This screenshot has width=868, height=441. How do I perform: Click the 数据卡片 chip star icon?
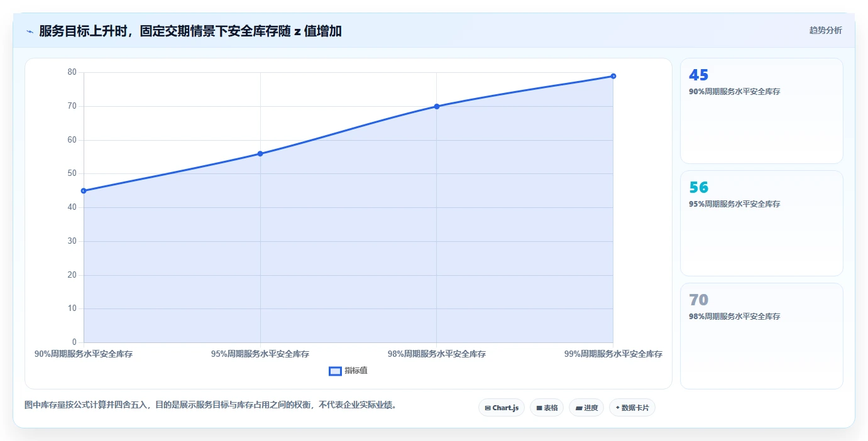pos(617,408)
